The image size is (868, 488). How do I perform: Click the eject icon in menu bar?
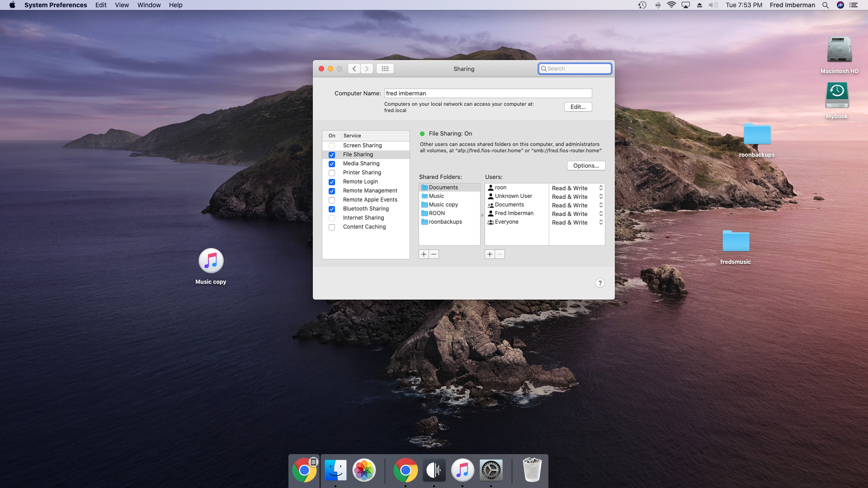(699, 5)
